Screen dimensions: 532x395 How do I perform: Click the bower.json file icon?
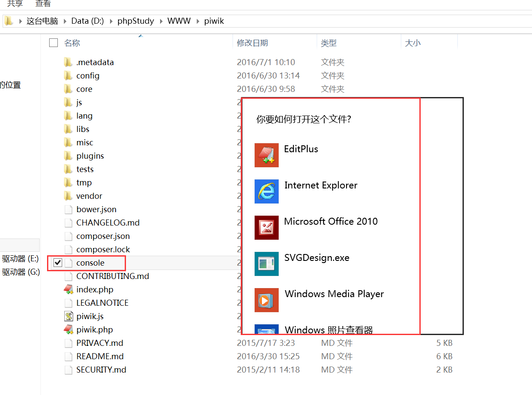pyautogui.click(x=68, y=209)
